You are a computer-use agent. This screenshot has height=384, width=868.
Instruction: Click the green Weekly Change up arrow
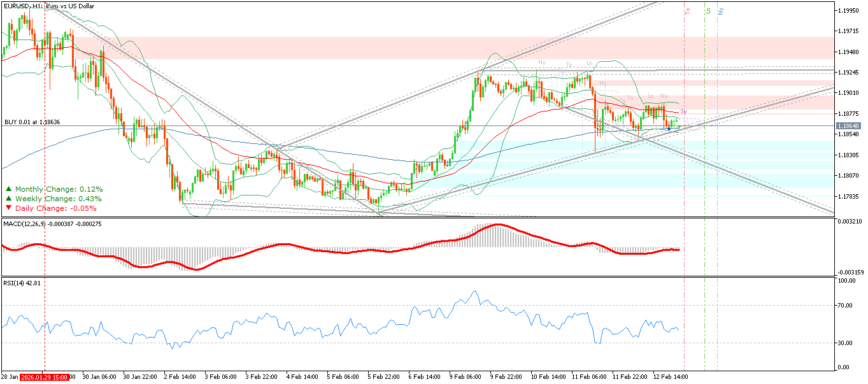pyautogui.click(x=8, y=199)
